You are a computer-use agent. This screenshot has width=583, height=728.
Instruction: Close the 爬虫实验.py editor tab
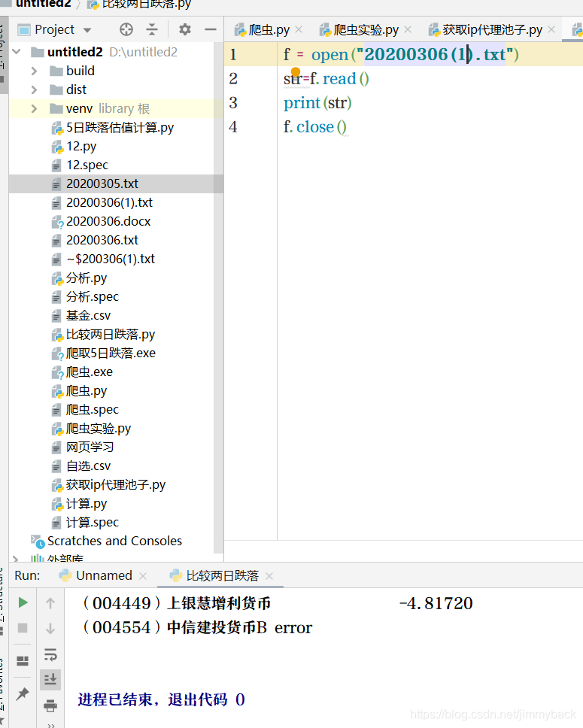(x=408, y=30)
